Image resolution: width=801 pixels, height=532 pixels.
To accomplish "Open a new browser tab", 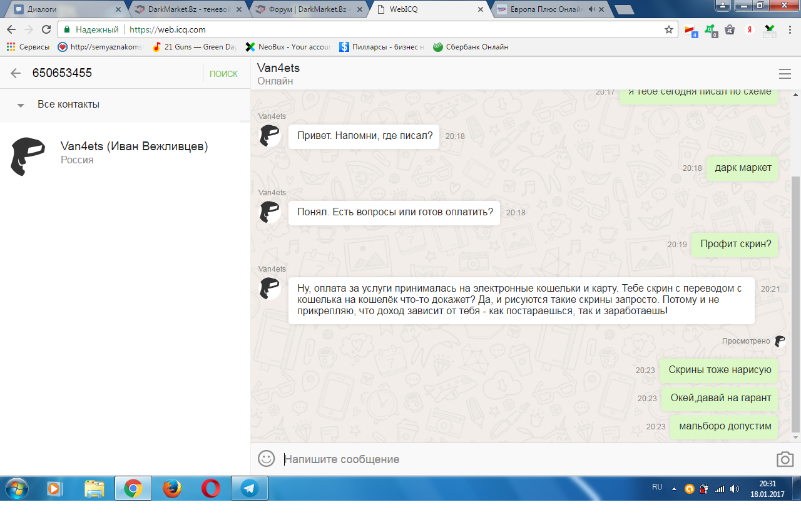I will [x=624, y=9].
